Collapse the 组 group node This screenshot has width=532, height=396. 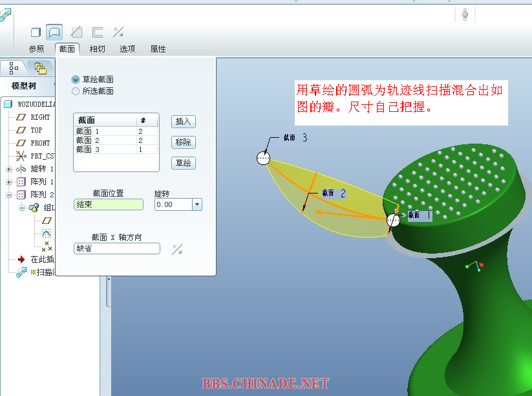click(x=22, y=208)
